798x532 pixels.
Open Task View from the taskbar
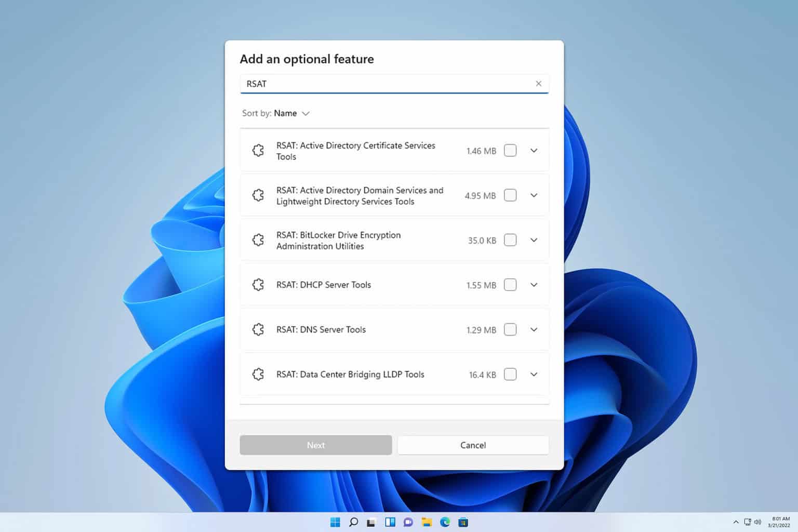pos(371,522)
